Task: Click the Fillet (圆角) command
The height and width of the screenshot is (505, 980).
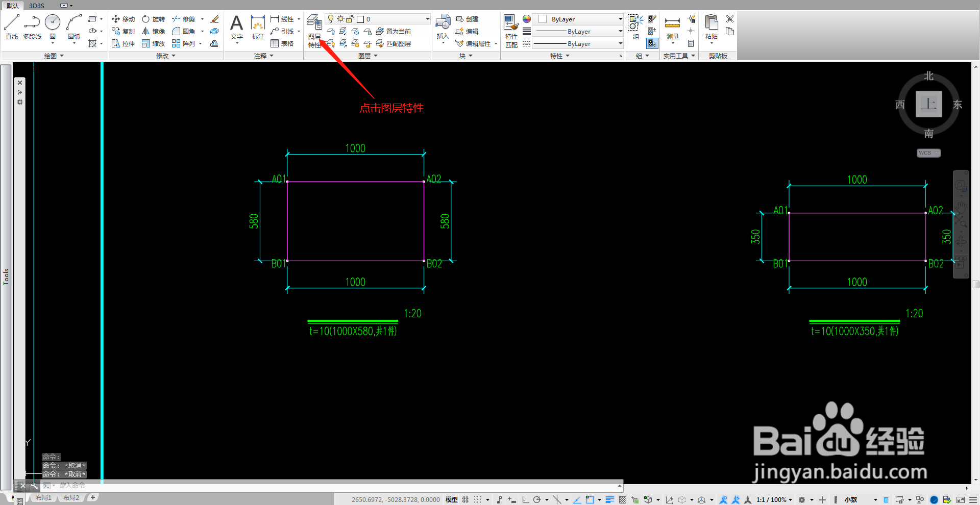Action: [184, 31]
